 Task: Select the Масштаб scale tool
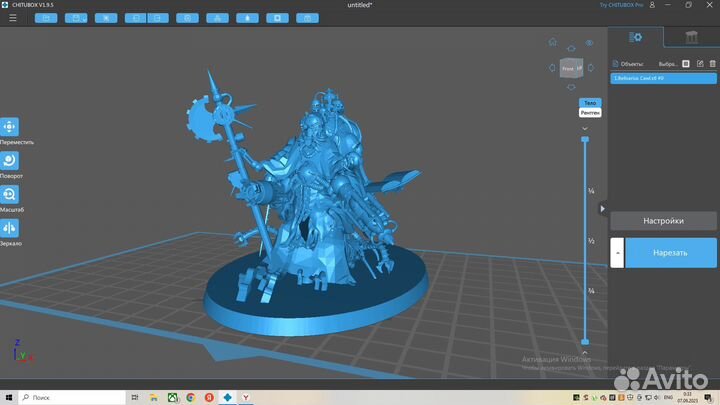(x=10, y=194)
